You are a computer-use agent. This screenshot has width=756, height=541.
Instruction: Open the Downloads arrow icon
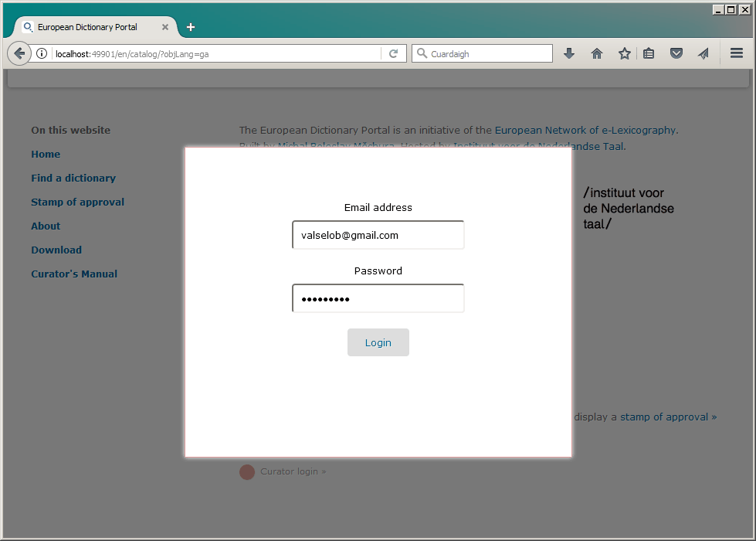(569, 53)
